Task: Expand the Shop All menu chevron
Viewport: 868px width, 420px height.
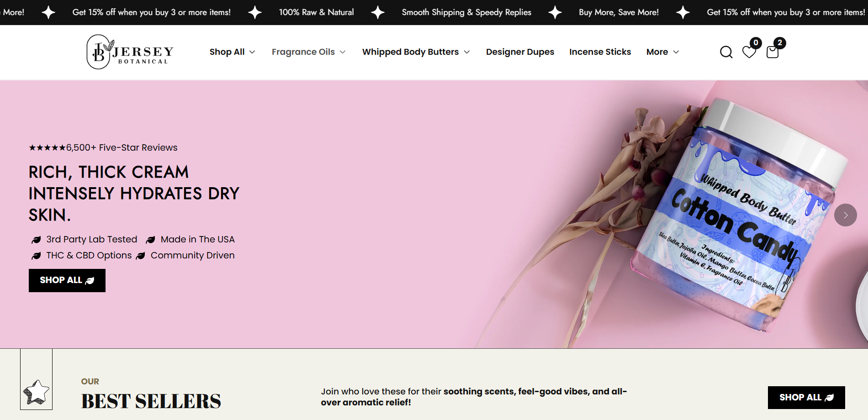Action: 252,52
